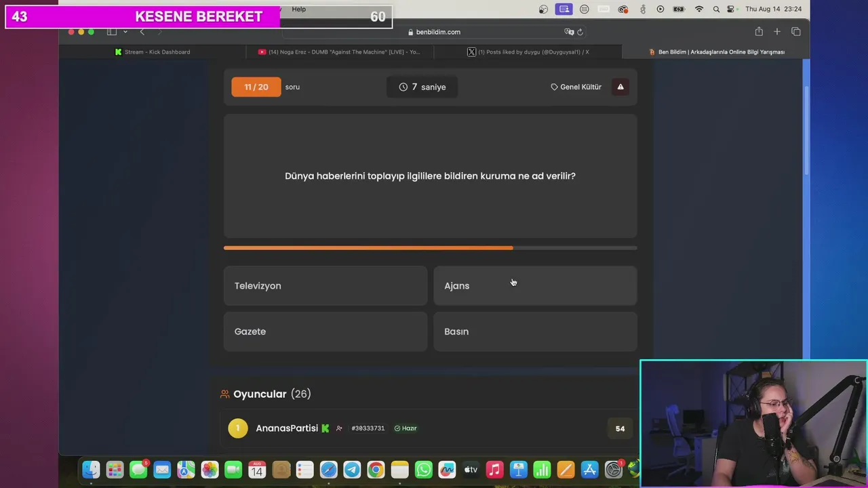
Task: Pick the Gazete answer option
Action: pyautogui.click(x=325, y=331)
